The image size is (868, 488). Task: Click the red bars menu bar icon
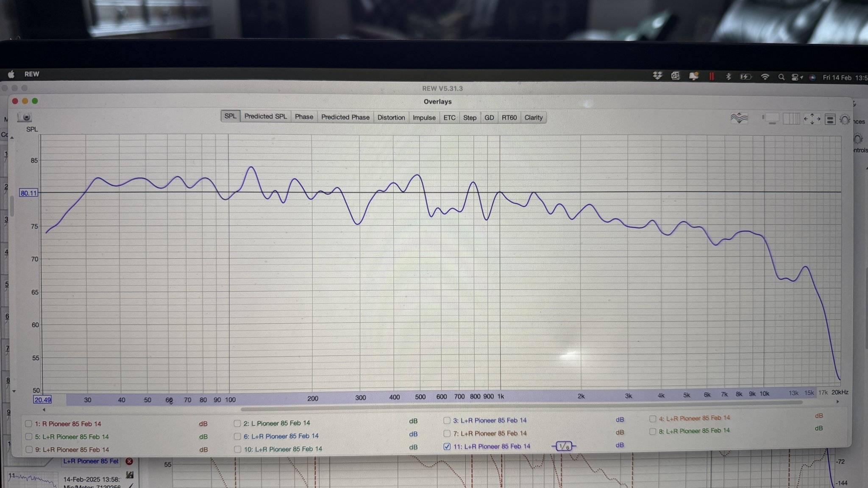coord(711,77)
